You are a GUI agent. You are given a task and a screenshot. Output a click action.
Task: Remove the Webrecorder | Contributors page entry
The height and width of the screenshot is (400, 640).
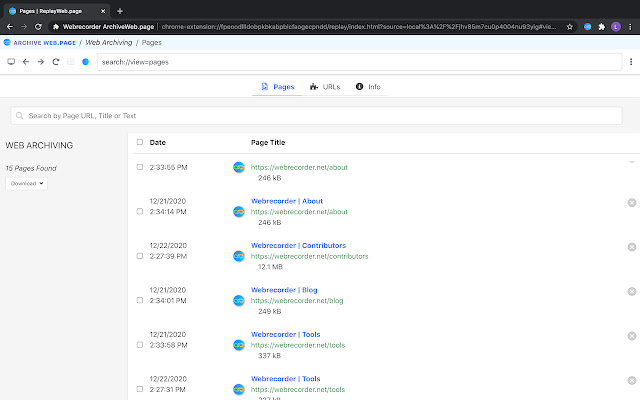point(631,246)
